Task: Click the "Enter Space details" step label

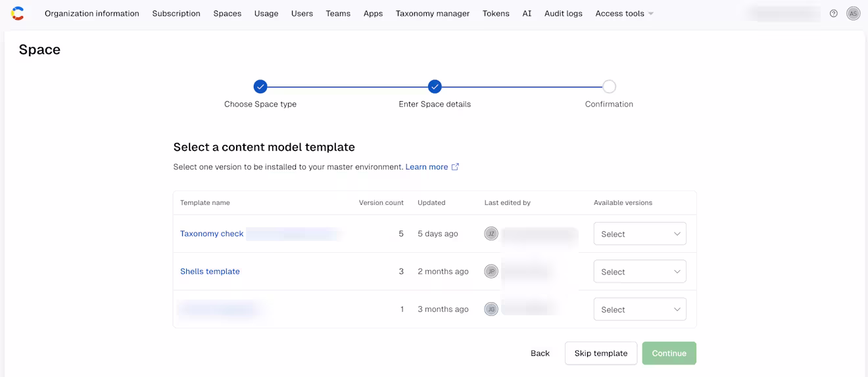Action: pyautogui.click(x=435, y=104)
